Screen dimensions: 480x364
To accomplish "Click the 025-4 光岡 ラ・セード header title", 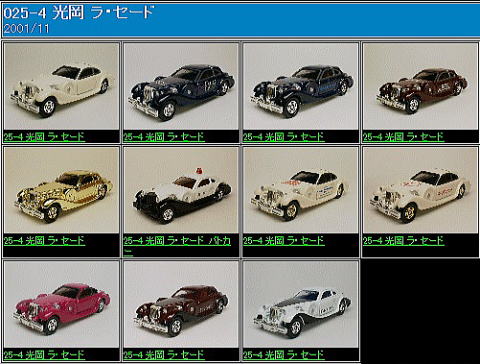I will [x=79, y=12].
